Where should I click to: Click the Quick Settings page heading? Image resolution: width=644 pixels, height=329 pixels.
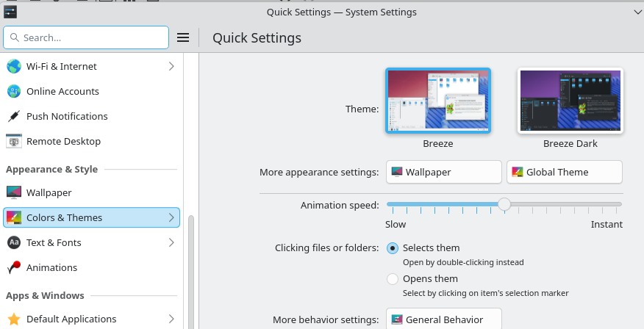[x=257, y=37]
